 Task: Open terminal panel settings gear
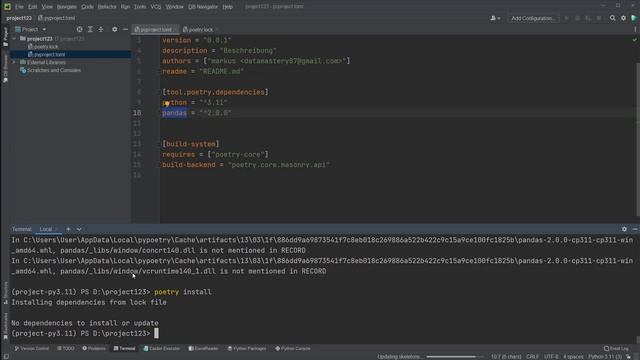(x=624, y=229)
